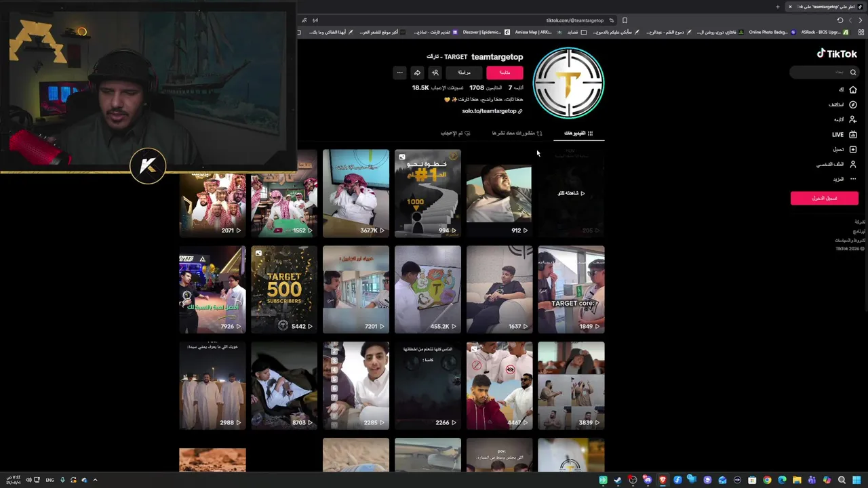Screen dimensions: 868x488
Task: Click the add-friend person icon button
Action: tap(435, 73)
